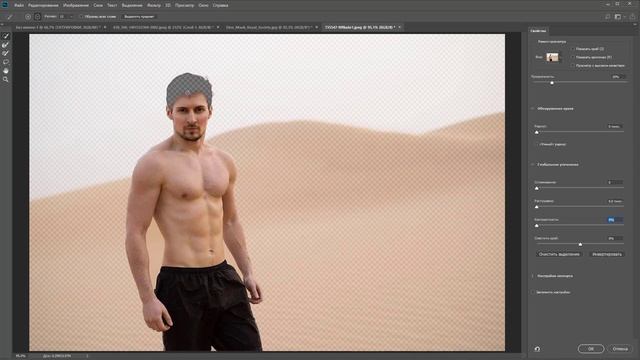This screenshot has height=360, width=640.
Task: Open the brush size dropdown
Action: pyautogui.click(x=71, y=17)
